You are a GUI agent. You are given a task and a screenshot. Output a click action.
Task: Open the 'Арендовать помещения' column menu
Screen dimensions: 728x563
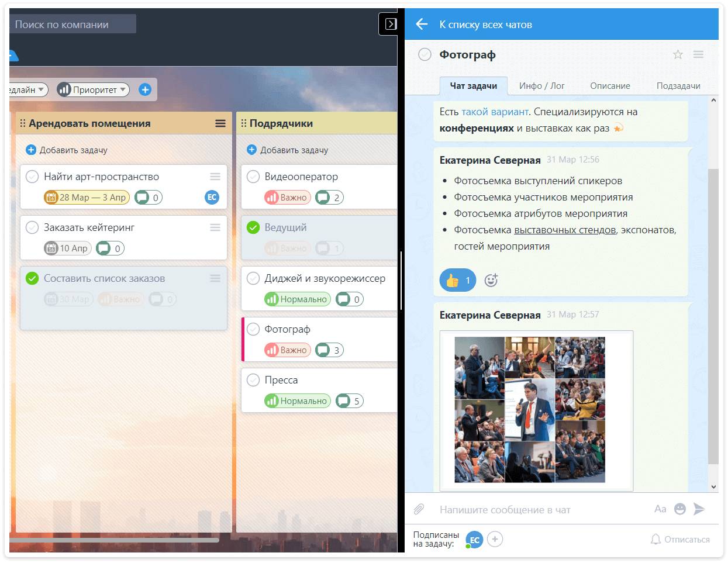[220, 123]
